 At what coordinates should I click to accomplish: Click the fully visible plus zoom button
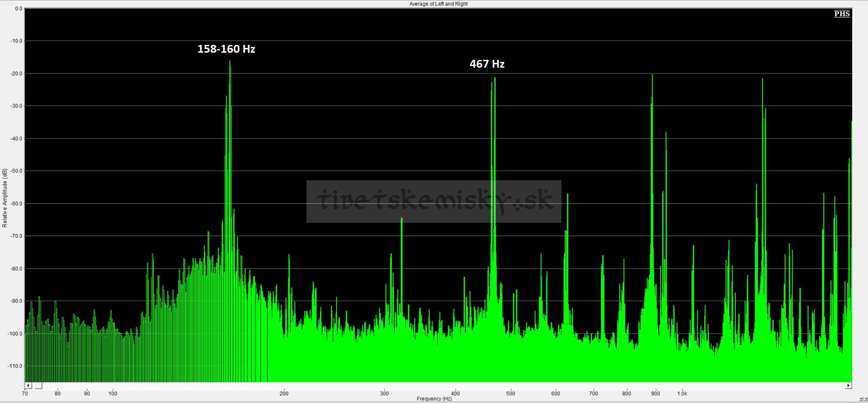(861, 399)
